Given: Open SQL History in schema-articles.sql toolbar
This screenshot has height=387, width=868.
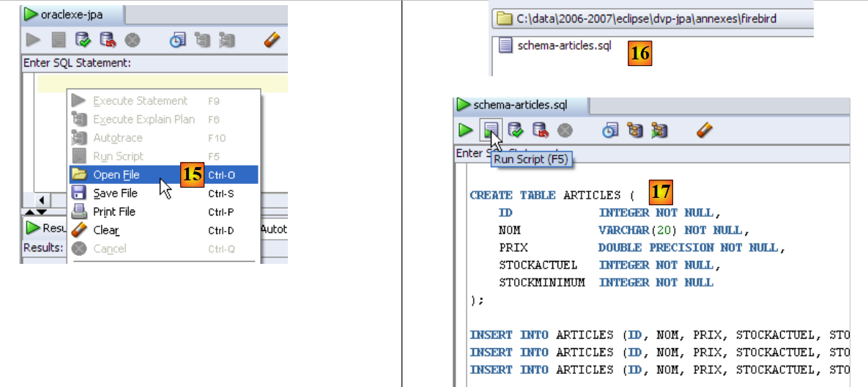Looking at the screenshot, I should (609, 130).
